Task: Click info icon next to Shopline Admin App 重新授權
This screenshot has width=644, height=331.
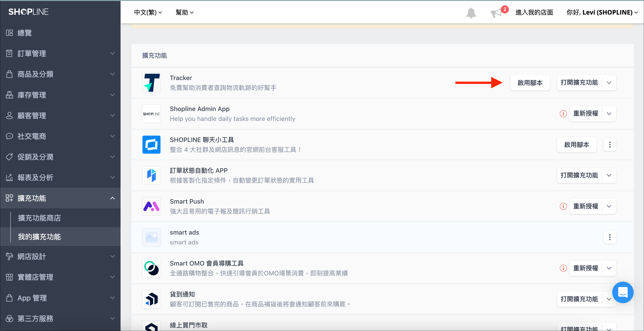Action: pyautogui.click(x=563, y=114)
